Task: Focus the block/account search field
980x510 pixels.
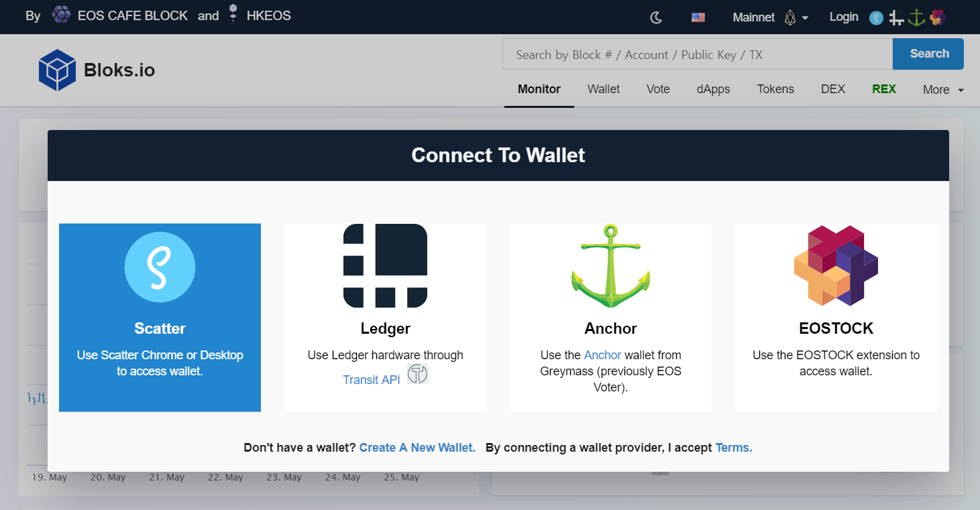Action: click(698, 54)
